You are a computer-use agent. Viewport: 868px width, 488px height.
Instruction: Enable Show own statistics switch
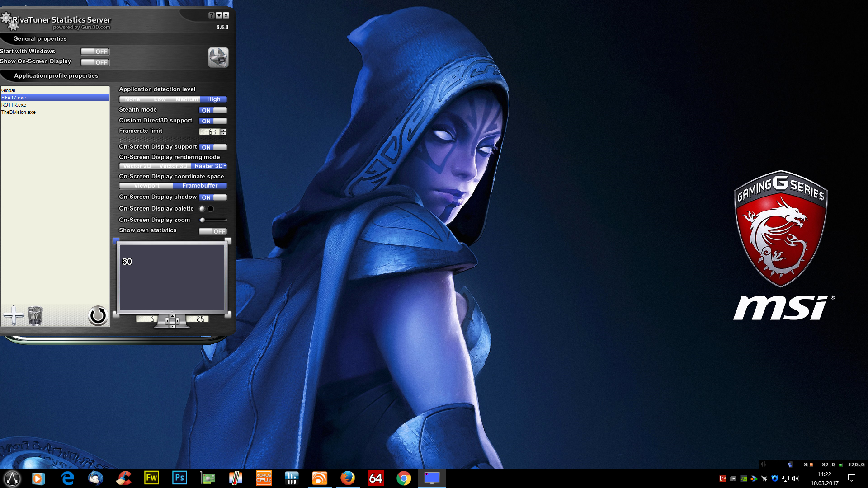tap(212, 231)
